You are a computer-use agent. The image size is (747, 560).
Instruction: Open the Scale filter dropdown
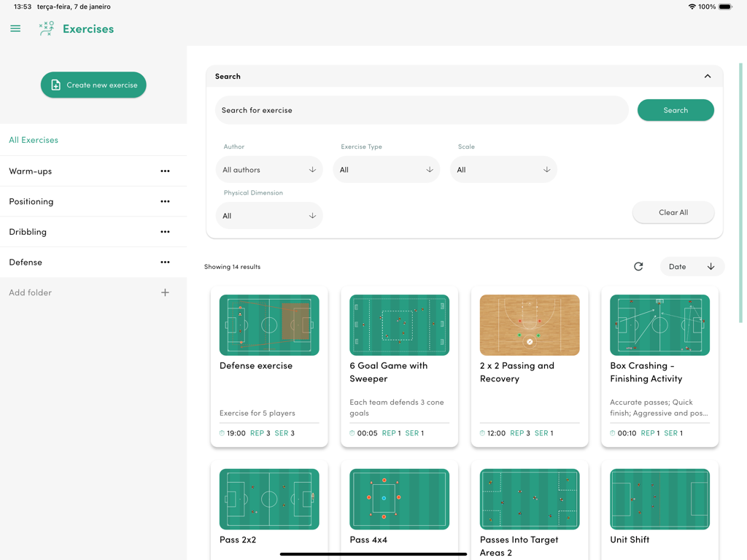(x=504, y=168)
